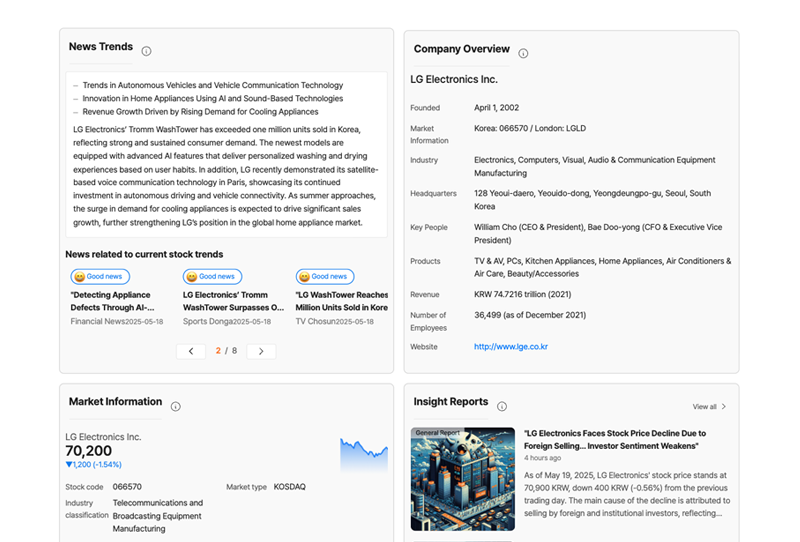Click the current page indicator 2 / 8
Viewport: 800px width, 542px height.
[x=226, y=351]
